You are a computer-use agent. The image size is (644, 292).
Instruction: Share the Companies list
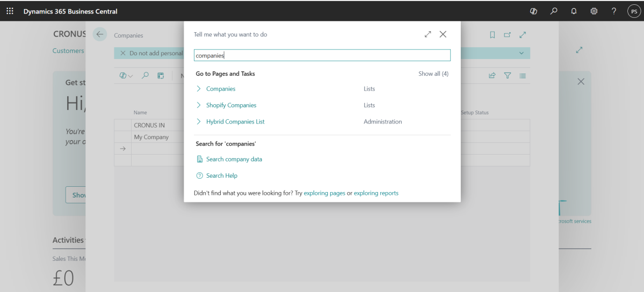click(492, 76)
